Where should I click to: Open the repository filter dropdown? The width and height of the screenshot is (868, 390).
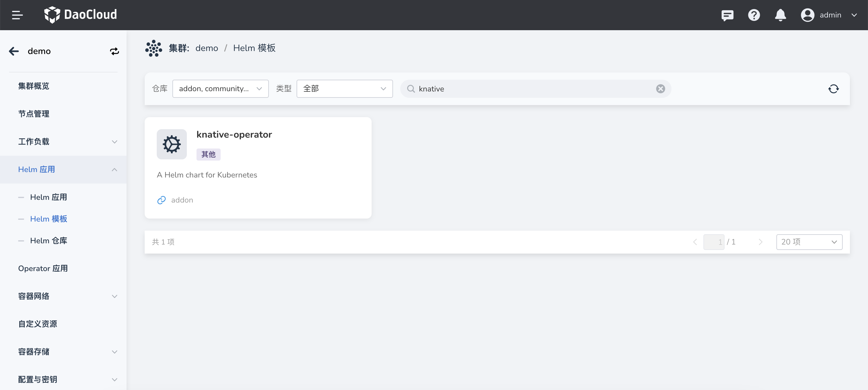(220, 89)
